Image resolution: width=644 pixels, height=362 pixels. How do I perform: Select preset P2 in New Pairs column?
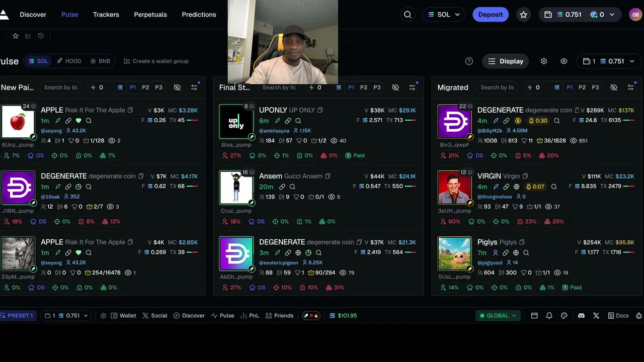(x=145, y=87)
